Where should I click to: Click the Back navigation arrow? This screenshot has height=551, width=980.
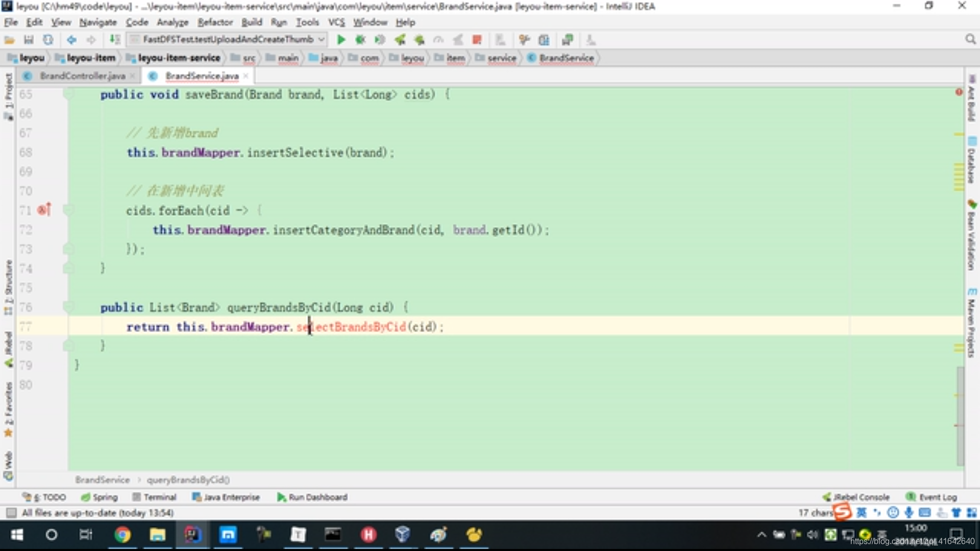tap(71, 40)
